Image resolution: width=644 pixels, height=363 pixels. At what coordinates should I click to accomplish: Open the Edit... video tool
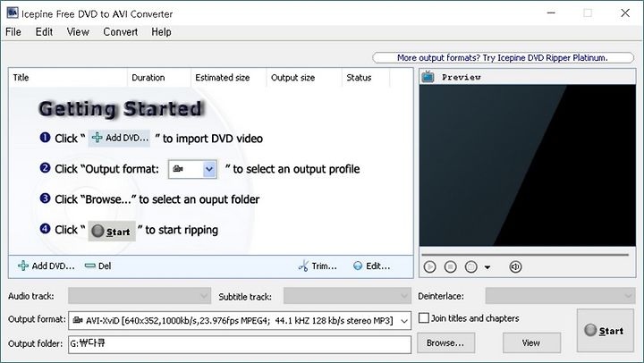point(372,266)
